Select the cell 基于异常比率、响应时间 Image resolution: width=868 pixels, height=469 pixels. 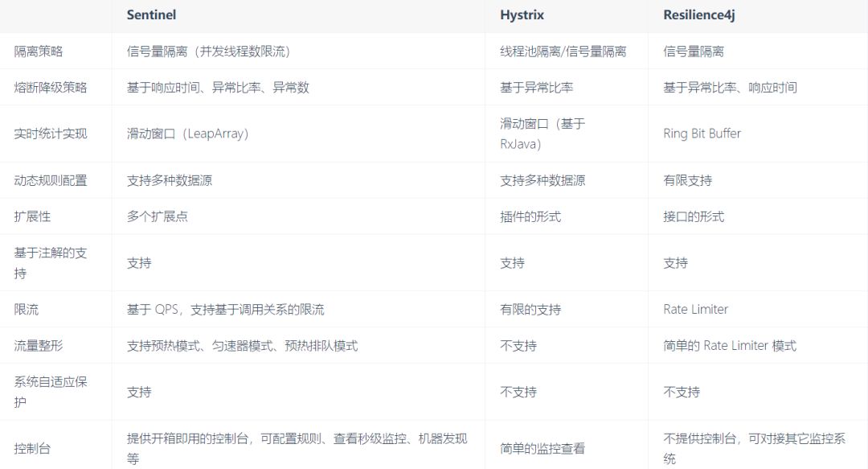coord(730,88)
